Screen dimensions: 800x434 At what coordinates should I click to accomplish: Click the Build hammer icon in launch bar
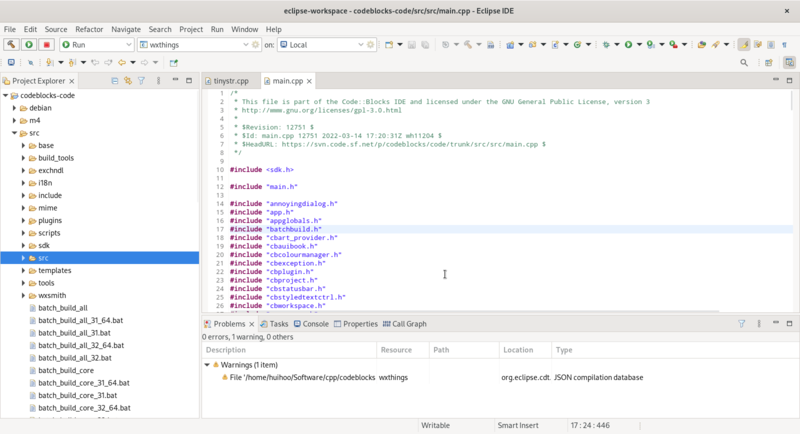[x=11, y=45]
